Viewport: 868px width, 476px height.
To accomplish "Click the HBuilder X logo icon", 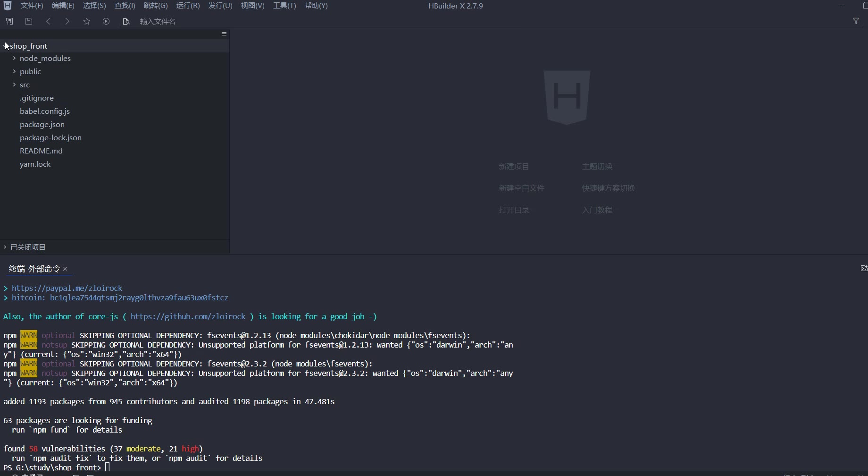I will pos(7,6).
